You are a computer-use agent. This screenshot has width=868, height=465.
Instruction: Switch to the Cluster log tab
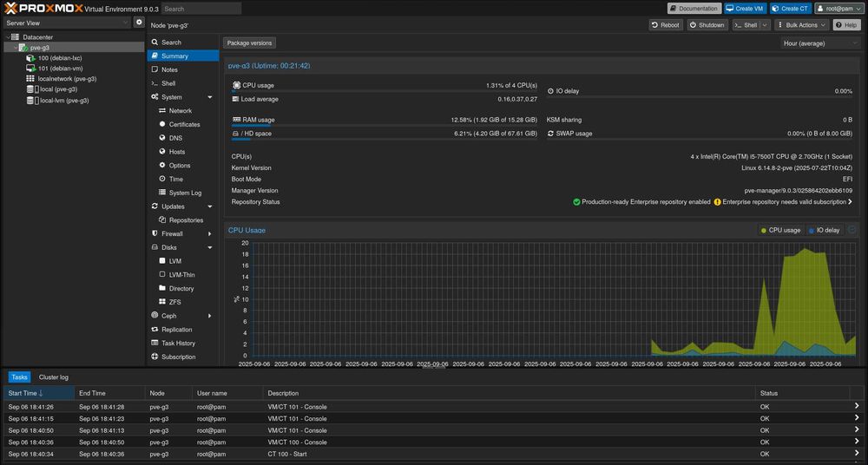pos(54,377)
